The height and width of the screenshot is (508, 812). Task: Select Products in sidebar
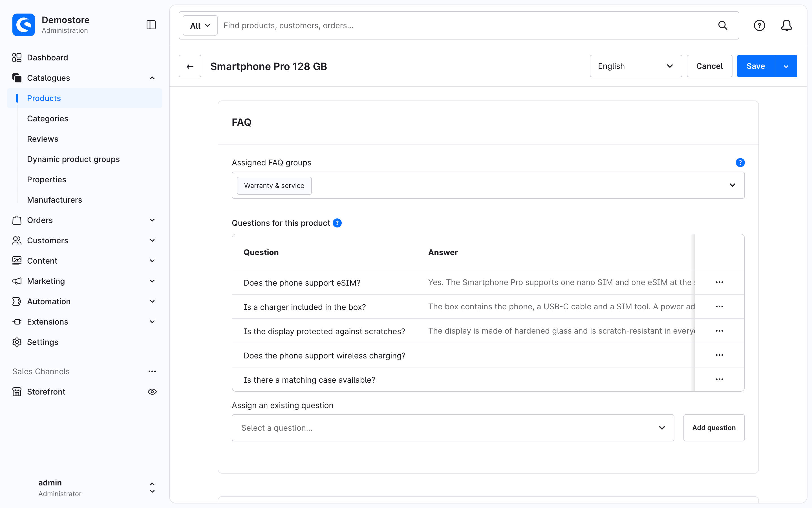point(85,98)
